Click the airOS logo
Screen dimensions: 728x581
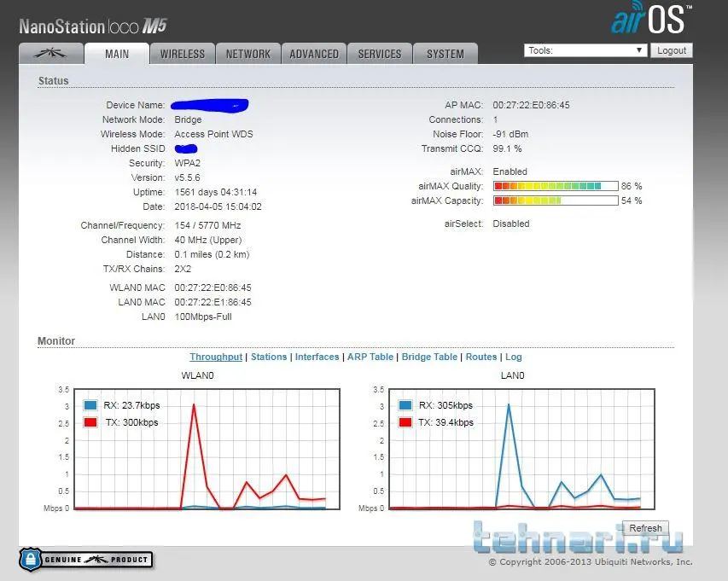pyautogui.click(x=651, y=19)
